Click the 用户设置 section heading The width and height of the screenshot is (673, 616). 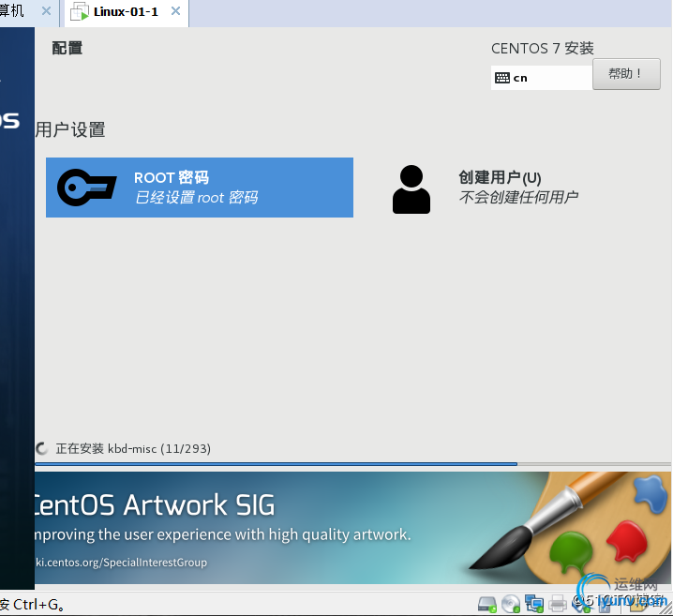click(x=70, y=129)
